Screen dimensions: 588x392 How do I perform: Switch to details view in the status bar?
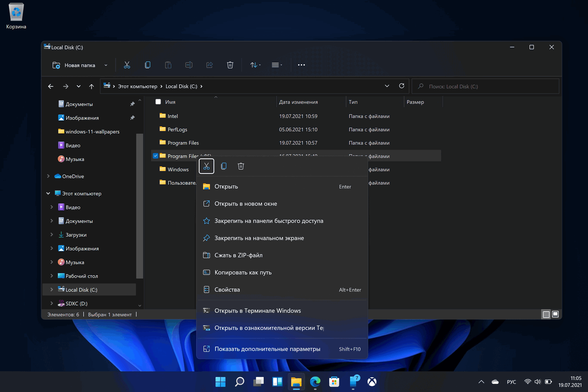[546, 314]
